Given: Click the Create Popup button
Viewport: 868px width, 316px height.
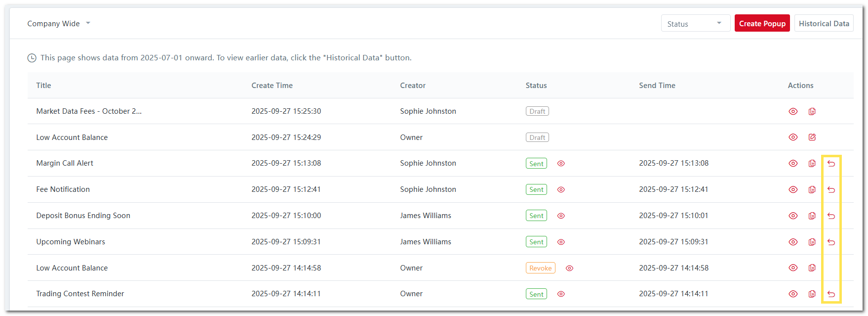Looking at the screenshot, I should (762, 24).
